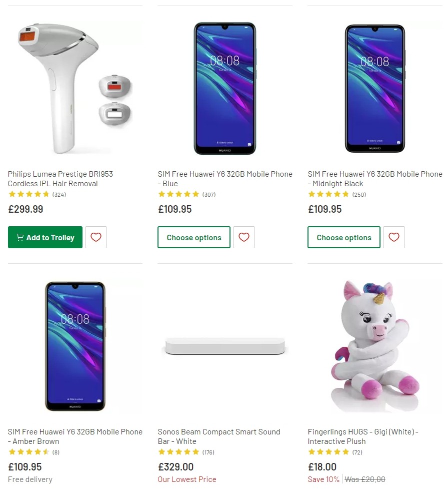Click the Sonos Beam product photo
The image size is (448, 490).
(x=224, y=345)
